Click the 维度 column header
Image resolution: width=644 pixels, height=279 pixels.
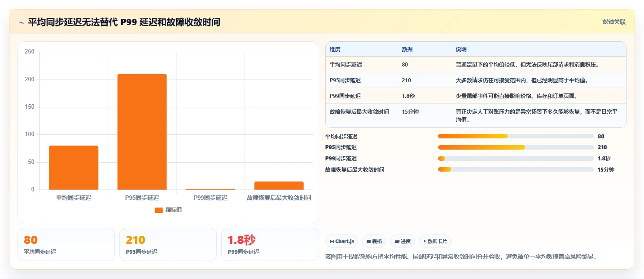(x=335, y=49)
